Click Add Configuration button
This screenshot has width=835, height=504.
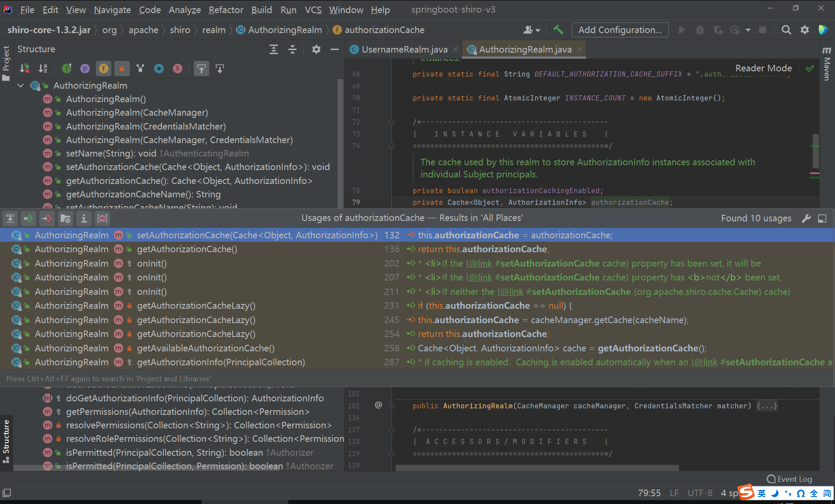tap(620, 30)
